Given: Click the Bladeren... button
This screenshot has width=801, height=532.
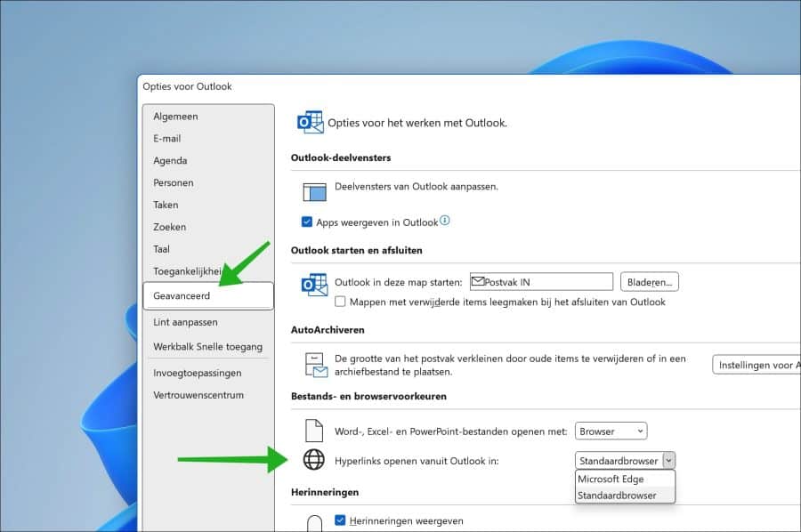Looking at the screenshot, I should tap(650, 282).
